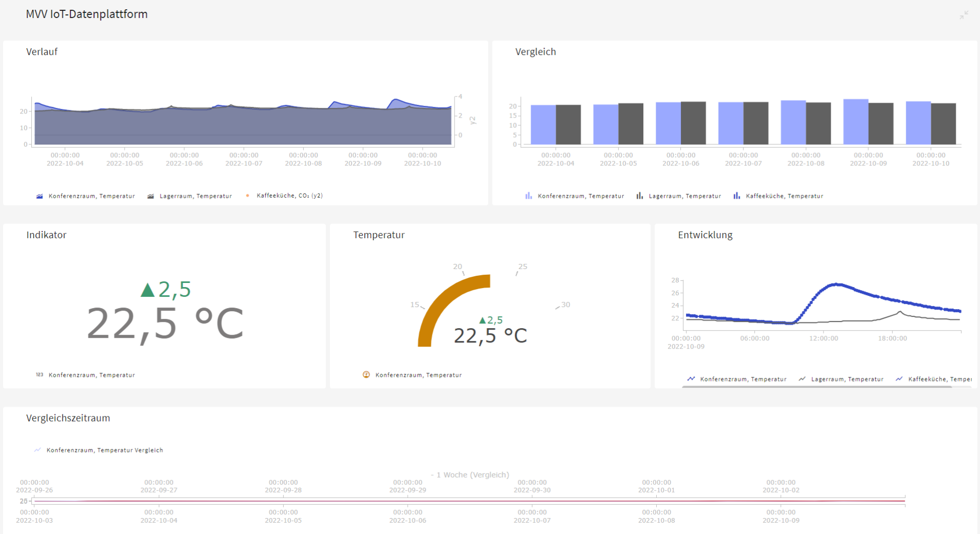The height and width of the screenshot is (534, 980).
Task: Click the blue area peak near 2022-10-10 in the Verlauf chart
Action: [x=395, y=100]
